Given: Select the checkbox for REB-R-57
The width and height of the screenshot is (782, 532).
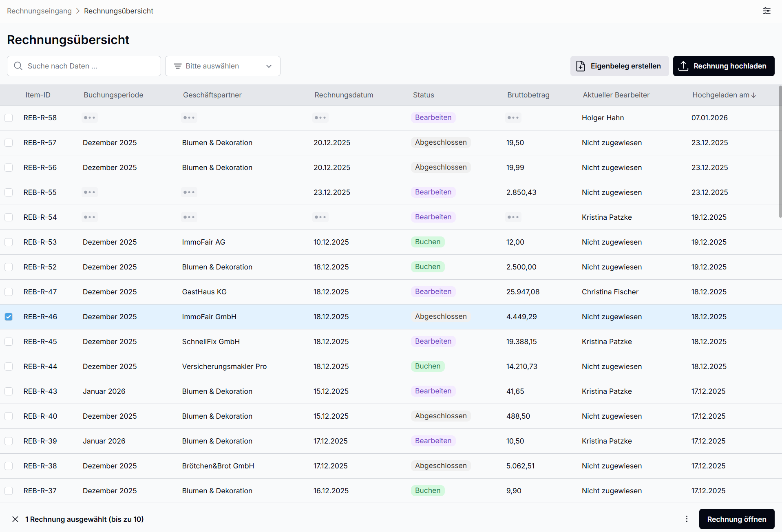Looking at the screenshot, I should click(x=9, y=143).
